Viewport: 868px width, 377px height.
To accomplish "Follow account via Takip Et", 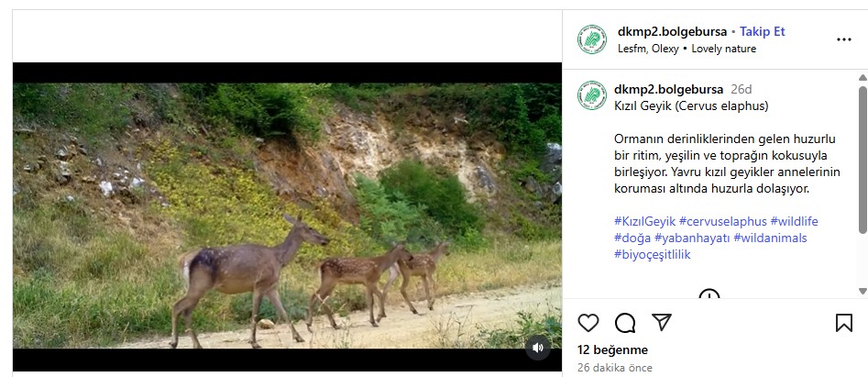I will click(763, 31).
